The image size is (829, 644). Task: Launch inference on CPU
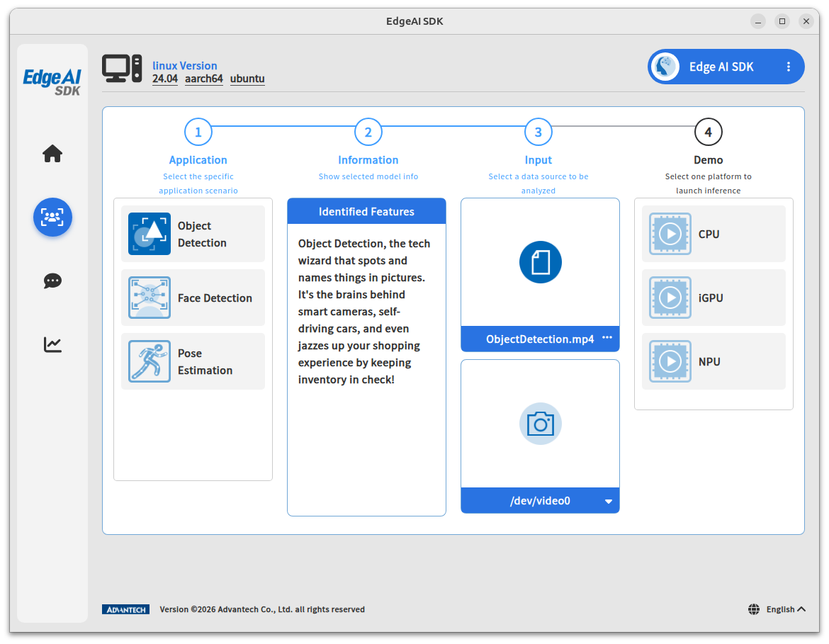pos(714,234)
